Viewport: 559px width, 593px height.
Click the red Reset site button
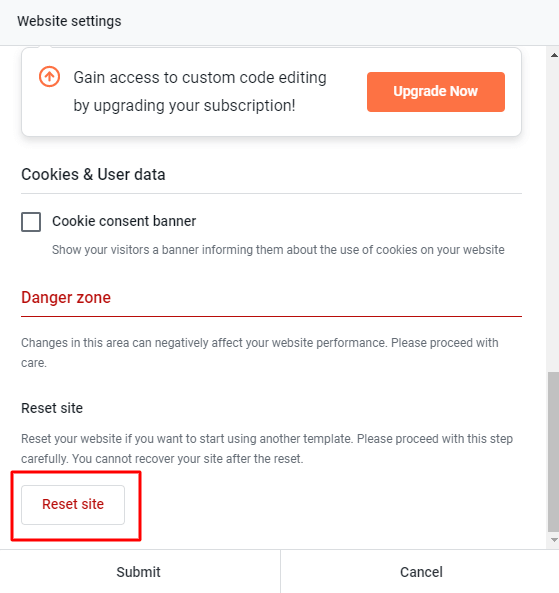(x=73, y=505)
